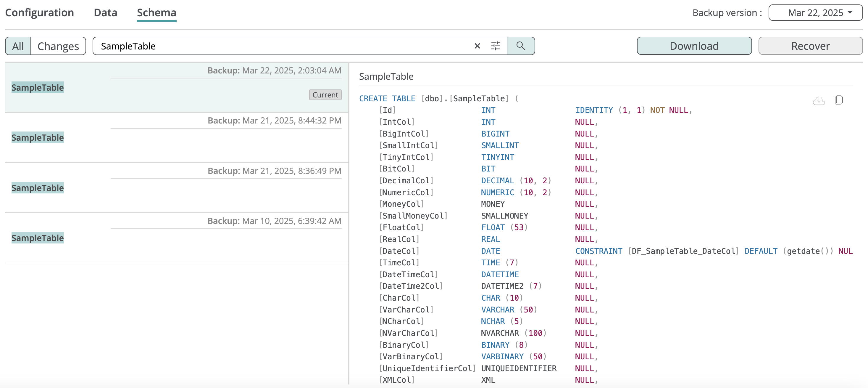Click the Recover button
The width and height of the screenshot is (868, 388).
[810, 46]
